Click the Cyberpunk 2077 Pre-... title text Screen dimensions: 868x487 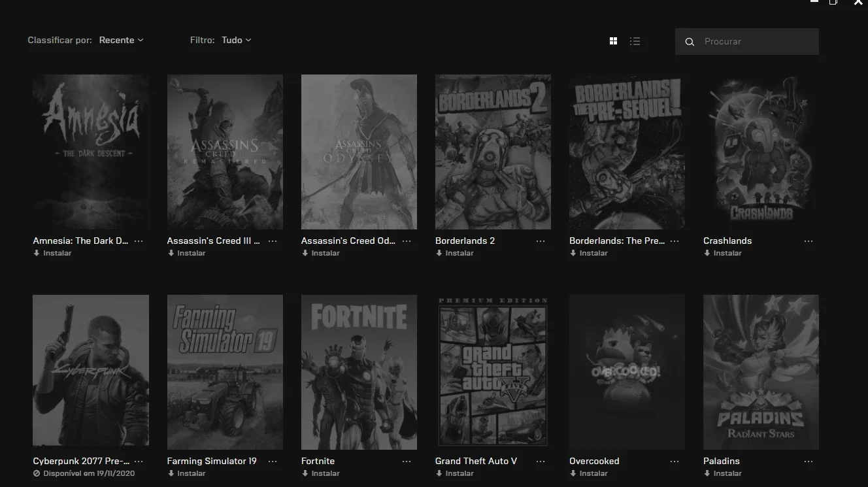pos(81,461)
